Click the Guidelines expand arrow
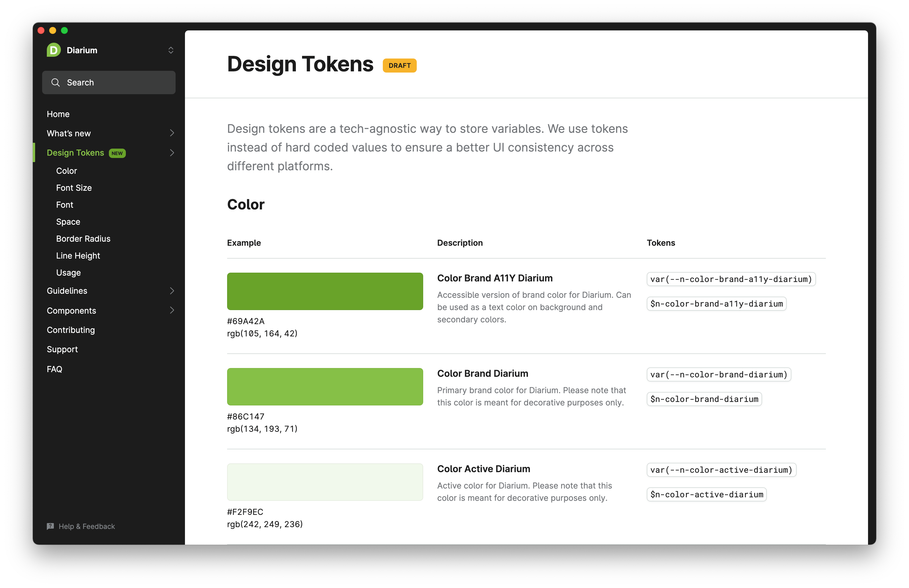The height and width of the screenshot is (588, 909). click(x=170, y=290)
